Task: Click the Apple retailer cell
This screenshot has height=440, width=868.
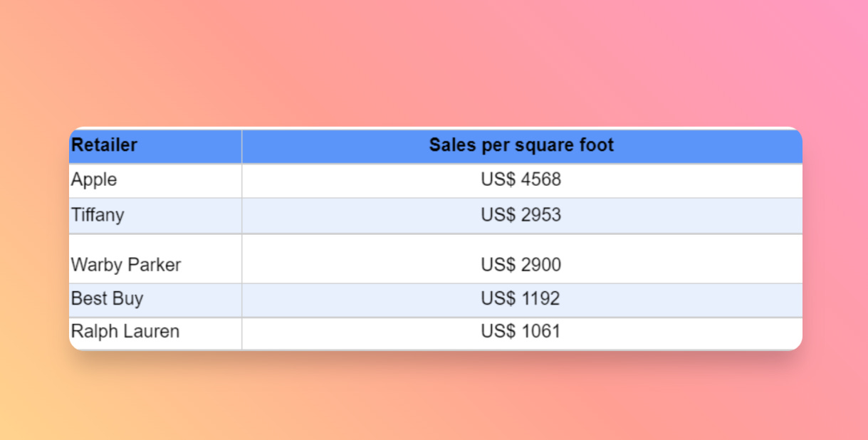Action: [94, 179]
